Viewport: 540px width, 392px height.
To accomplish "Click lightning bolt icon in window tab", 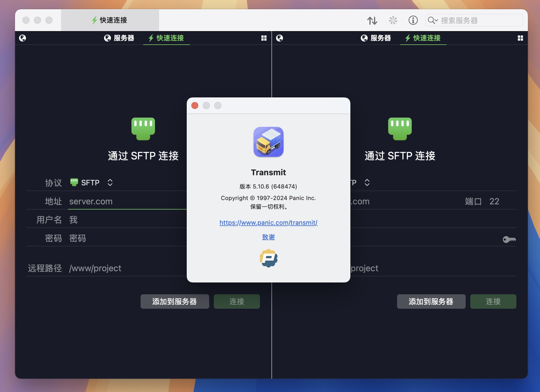I will [x=94, y=20].
